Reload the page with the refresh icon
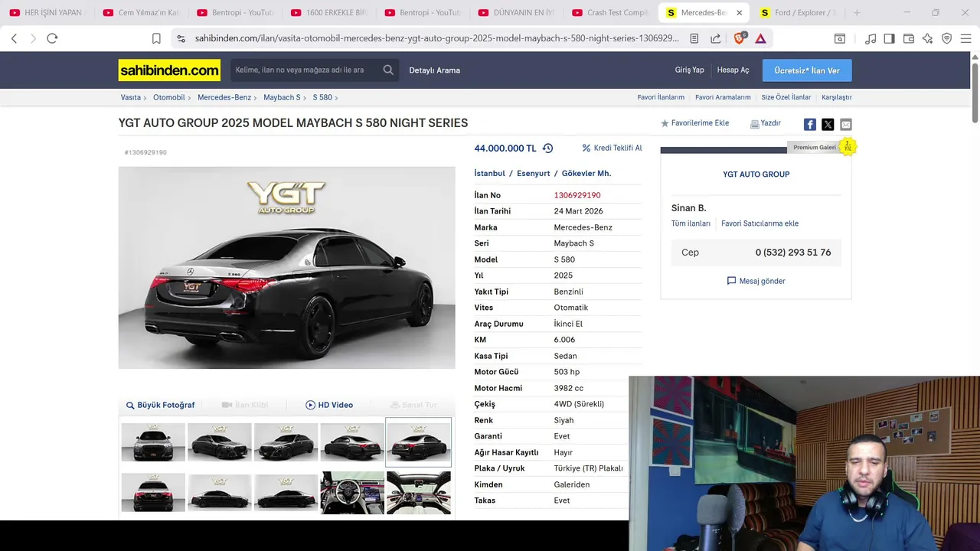This screenshot has width=980, height=551. [x=52, y=38]
